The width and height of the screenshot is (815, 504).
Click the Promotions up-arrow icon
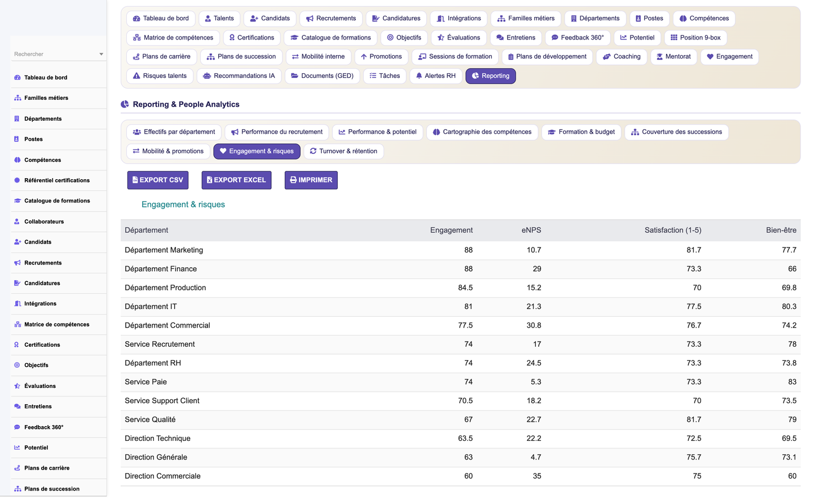(364, 56)
